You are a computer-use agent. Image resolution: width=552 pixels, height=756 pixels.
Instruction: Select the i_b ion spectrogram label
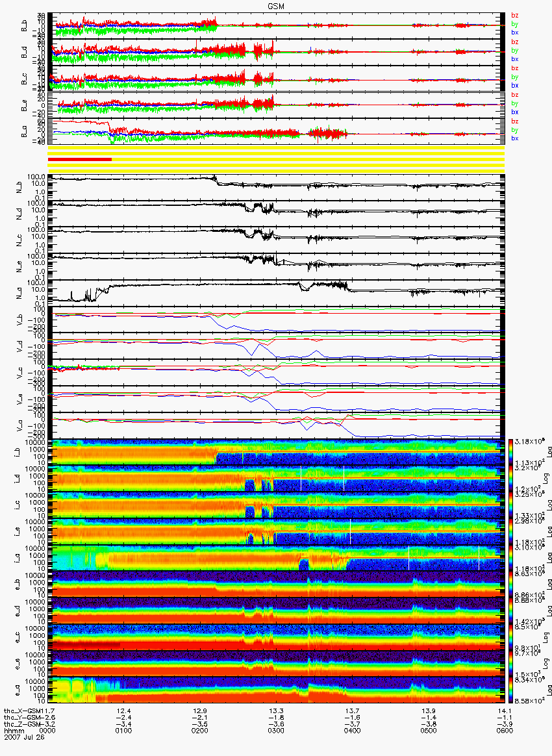(16, 452)
